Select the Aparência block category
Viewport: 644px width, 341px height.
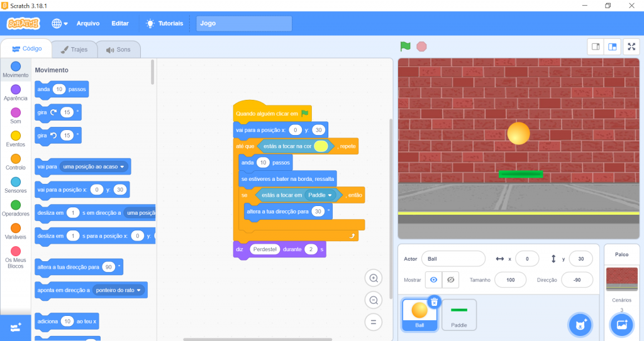point(16,93)
